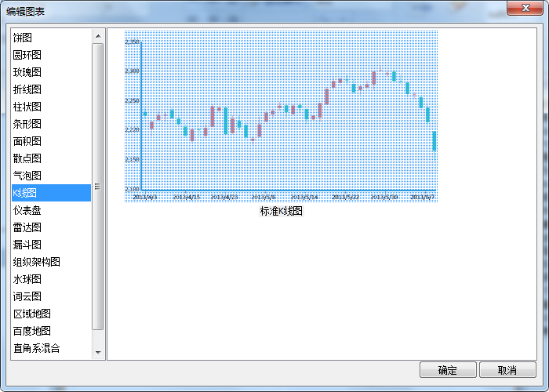Viewport: 549px width, 392px height.
Task: Choose 玫瑰图 chart type
Action: pyautogui.click(x=27, y=72)
